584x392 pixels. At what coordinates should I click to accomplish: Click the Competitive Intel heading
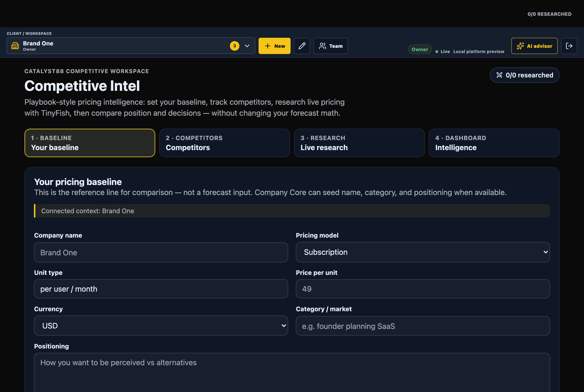point(82,86)
